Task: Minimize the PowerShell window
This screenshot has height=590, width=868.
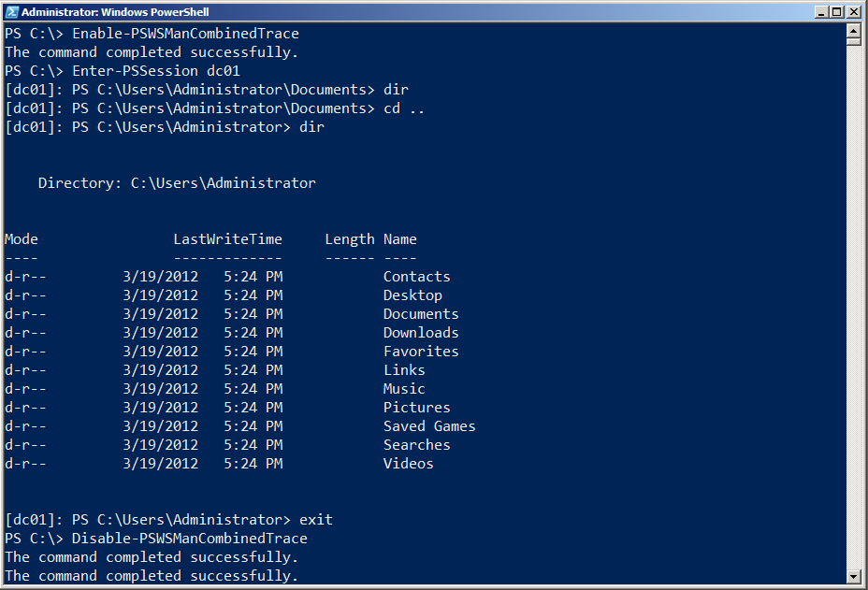Action: (822, 11)
